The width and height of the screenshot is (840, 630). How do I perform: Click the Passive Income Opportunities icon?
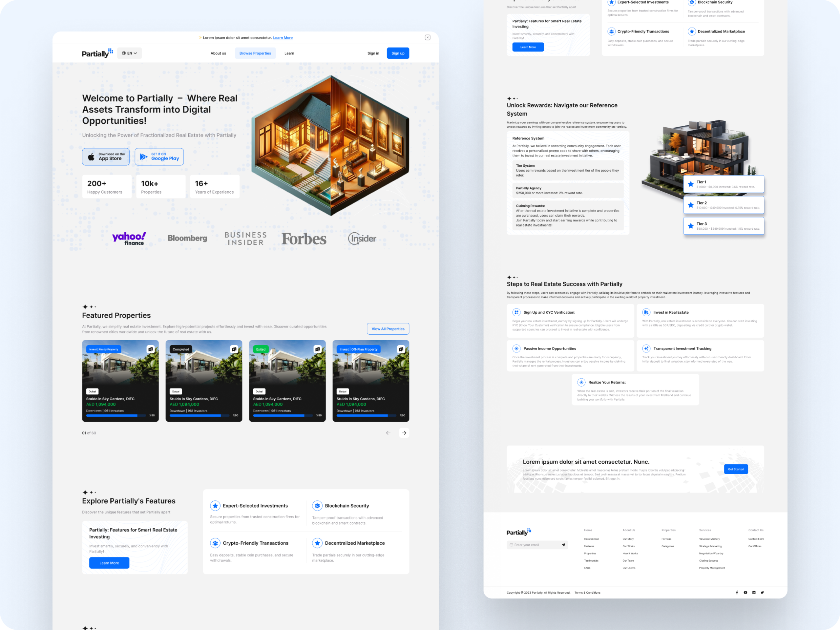coord(516,348)
